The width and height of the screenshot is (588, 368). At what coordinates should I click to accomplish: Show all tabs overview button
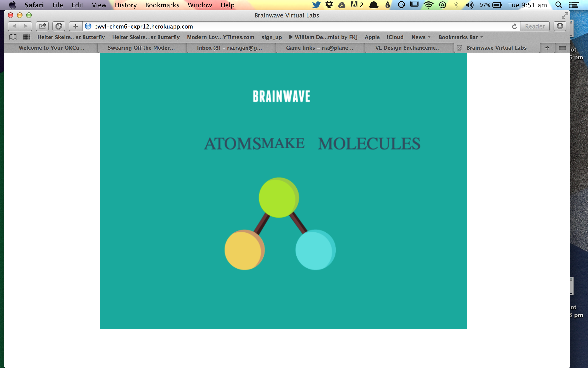point(562,48)
